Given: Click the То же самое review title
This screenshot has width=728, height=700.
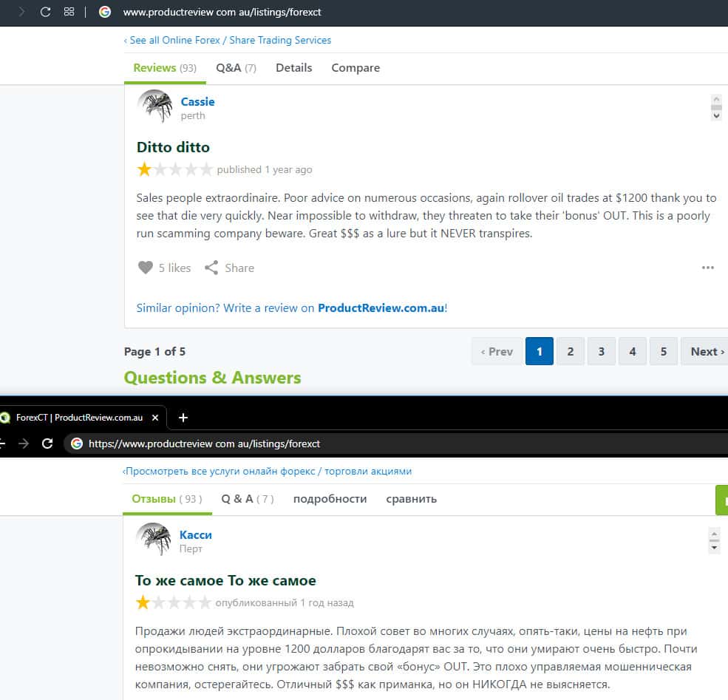Looking at the screenshot, I should [x=225, y=580].
